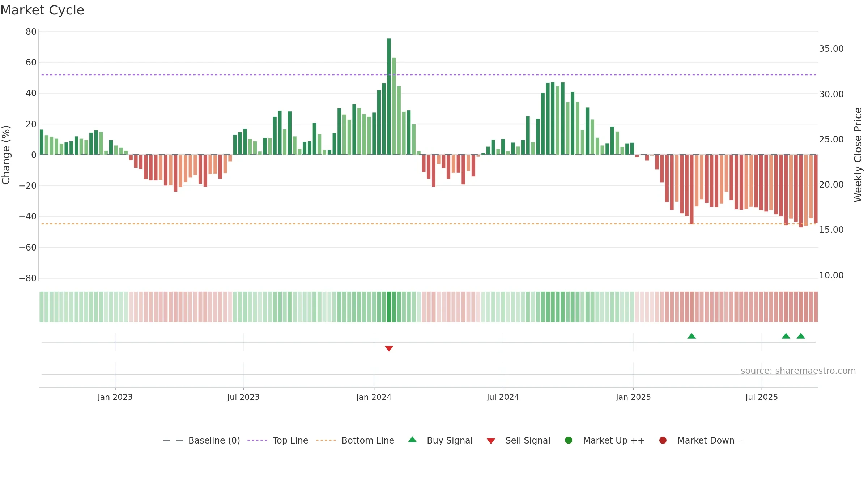Click the first buy signal triangle after Jan 2025
868x488 pixels.
click(x=692, y=336)
